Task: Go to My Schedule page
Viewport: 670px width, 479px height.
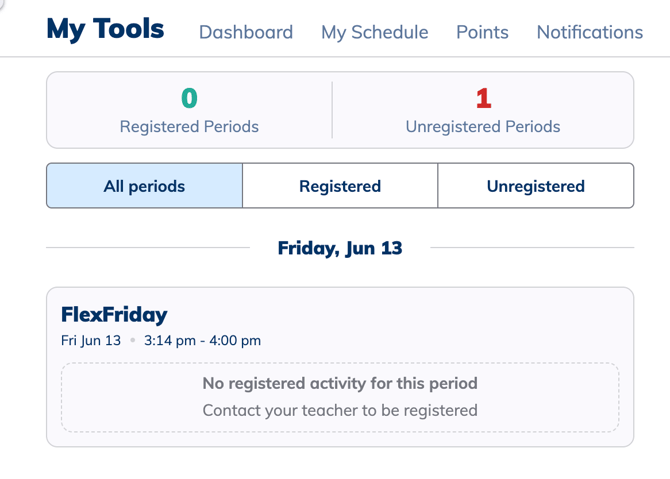Action: tap(374, 32)
